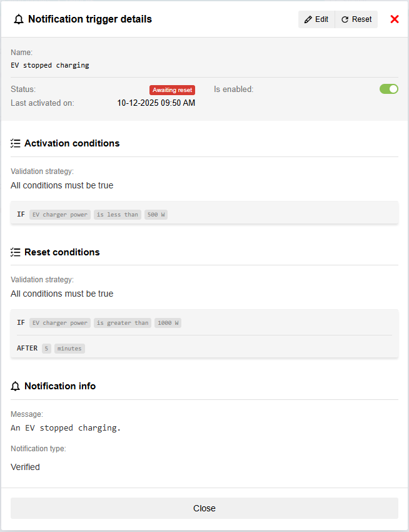Click the bell icon beside Notification info
This screenshot has width=409, height=532.
16,386
